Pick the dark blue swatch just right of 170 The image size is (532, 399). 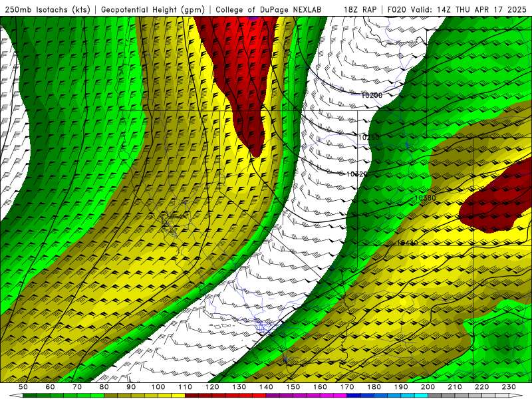point(354,396)
